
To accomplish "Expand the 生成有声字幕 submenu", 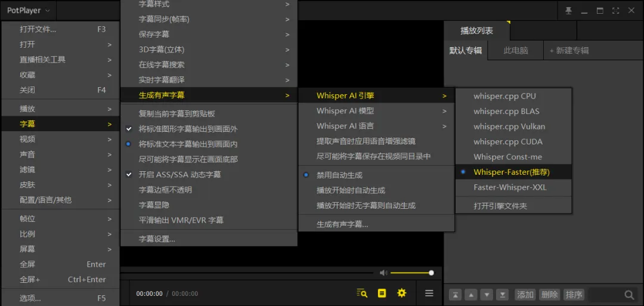I will tap(209, 95).
